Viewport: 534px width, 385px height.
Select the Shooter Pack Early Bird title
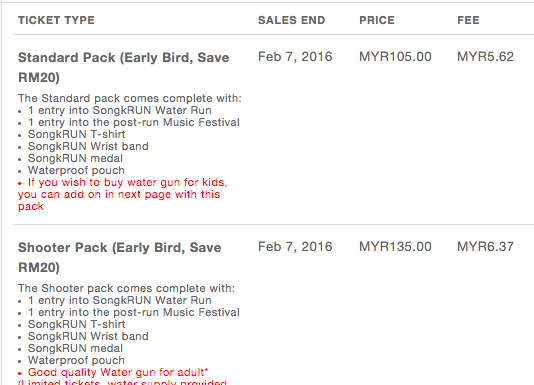120,257
